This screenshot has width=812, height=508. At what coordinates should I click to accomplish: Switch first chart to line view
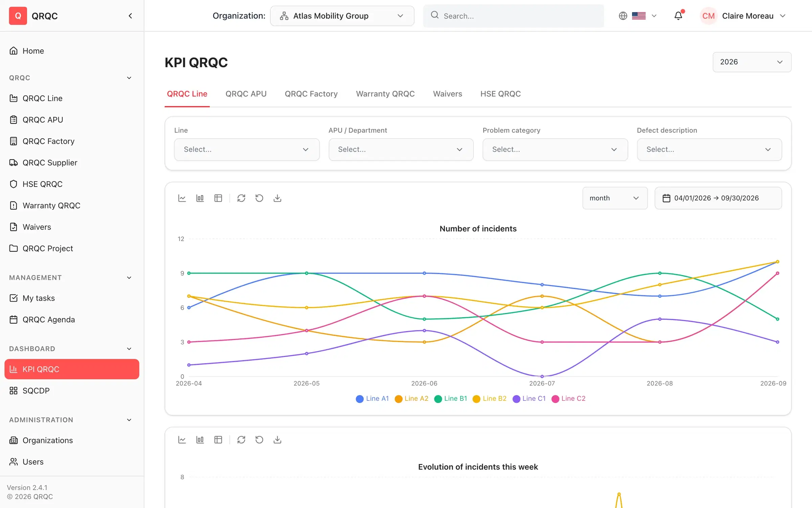coord(182,198)
